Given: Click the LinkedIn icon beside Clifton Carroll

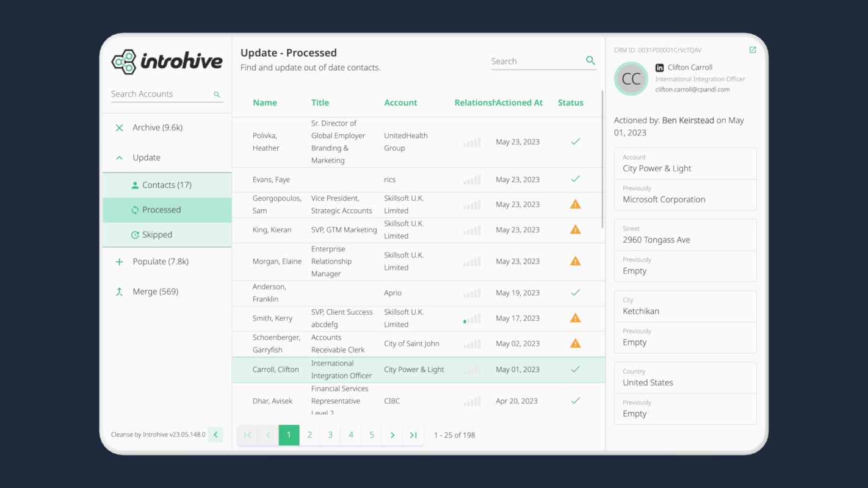Looking at the screenshot, I should [x=659, y=68].
